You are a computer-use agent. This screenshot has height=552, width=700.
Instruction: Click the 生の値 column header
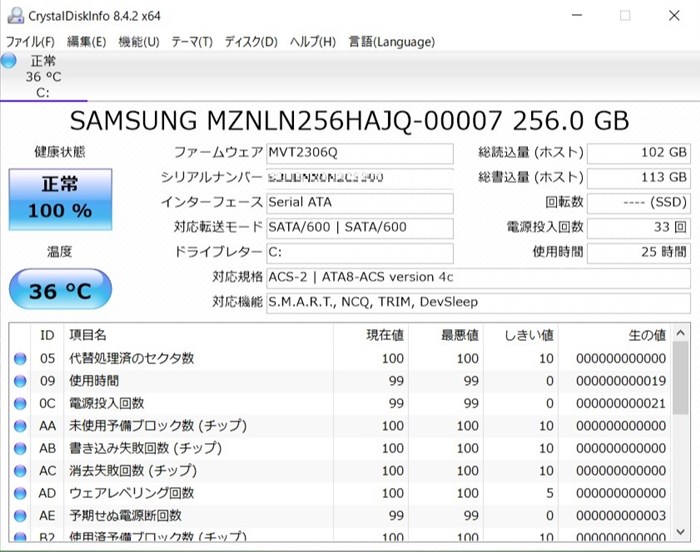tap(614, 335)
